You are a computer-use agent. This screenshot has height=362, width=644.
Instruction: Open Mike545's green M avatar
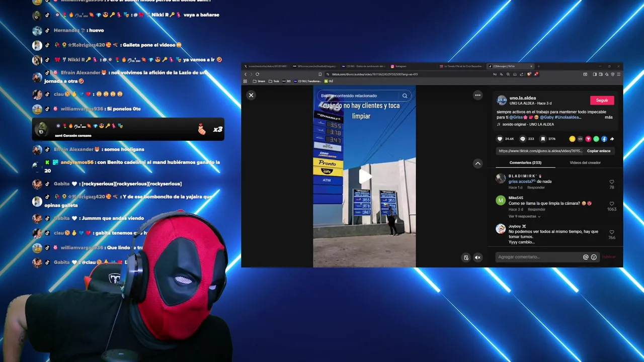501,201
